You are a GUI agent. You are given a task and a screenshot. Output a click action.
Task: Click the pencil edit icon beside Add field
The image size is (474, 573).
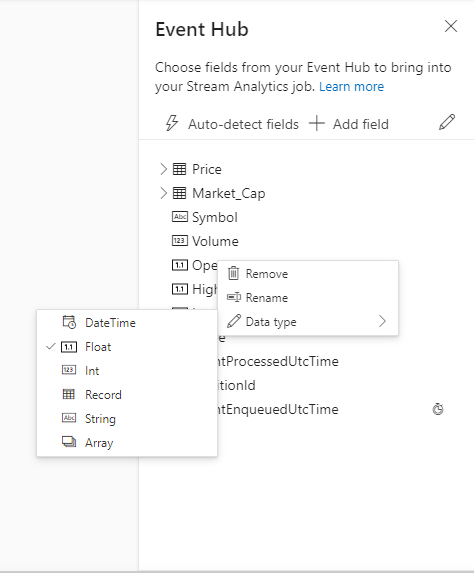pyautogui.click(x=447, y=122)
